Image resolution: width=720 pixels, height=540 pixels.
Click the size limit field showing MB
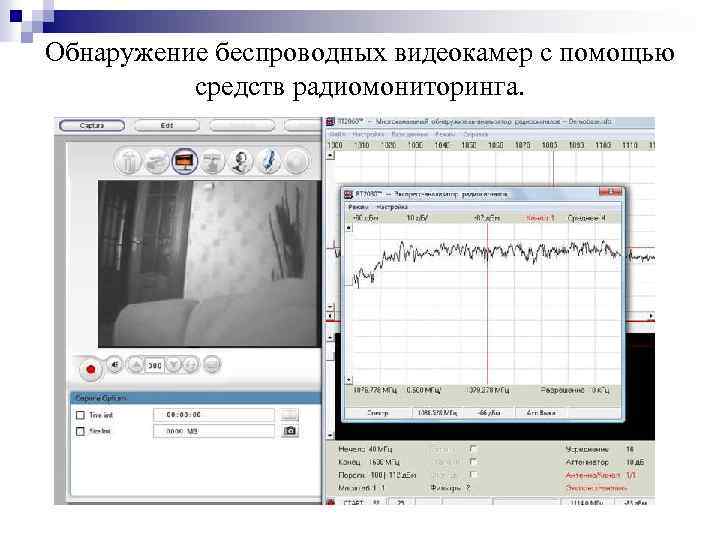pos(214,431)
